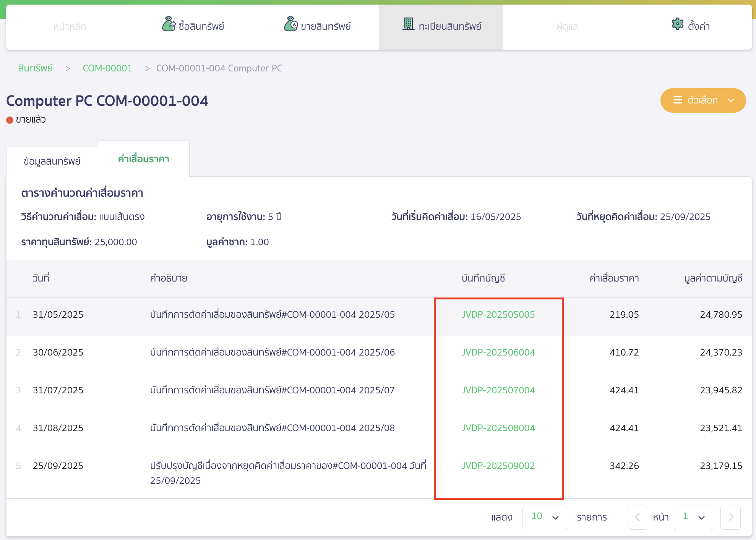This screenshot has height=540, width=756.
Task: Open journal entry JVDP-202505005
Action: click(498, 315)
